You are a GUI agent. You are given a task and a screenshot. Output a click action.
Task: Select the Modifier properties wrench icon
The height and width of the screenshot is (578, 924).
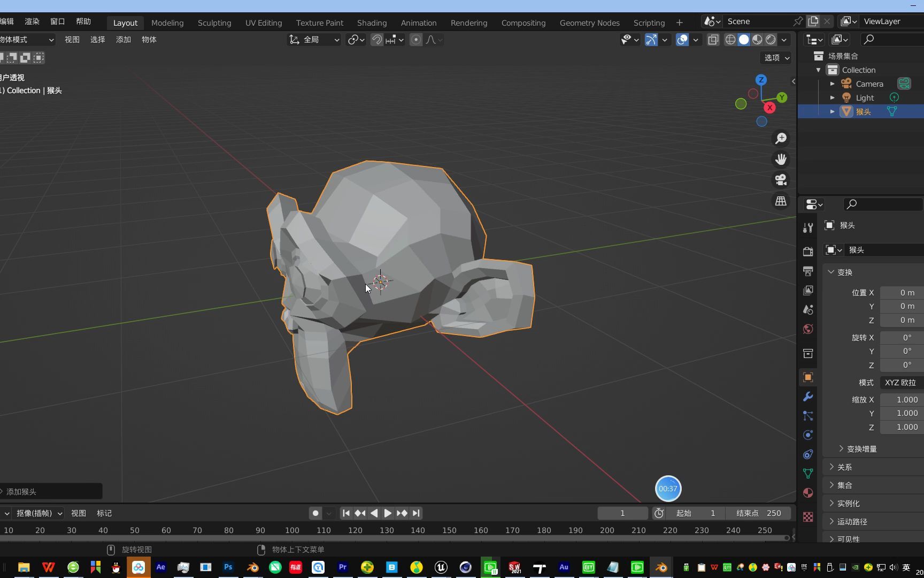pos(807,396)
